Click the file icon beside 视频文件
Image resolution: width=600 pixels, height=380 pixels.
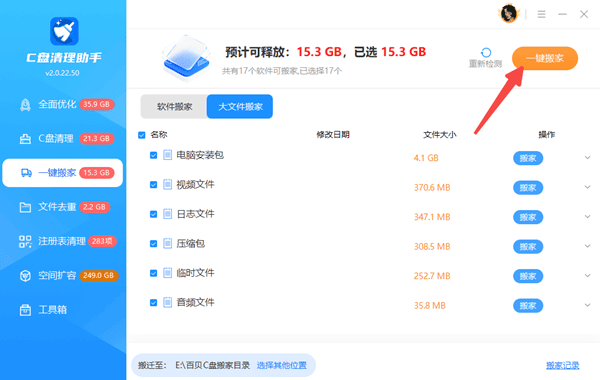coord(168,184)
